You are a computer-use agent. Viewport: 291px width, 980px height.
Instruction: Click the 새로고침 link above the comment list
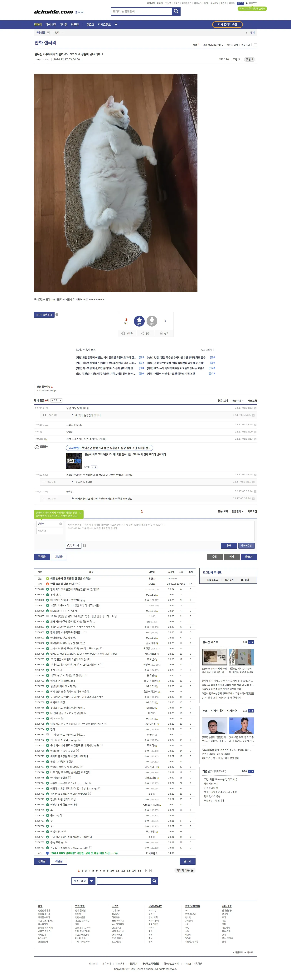(252, 401)
